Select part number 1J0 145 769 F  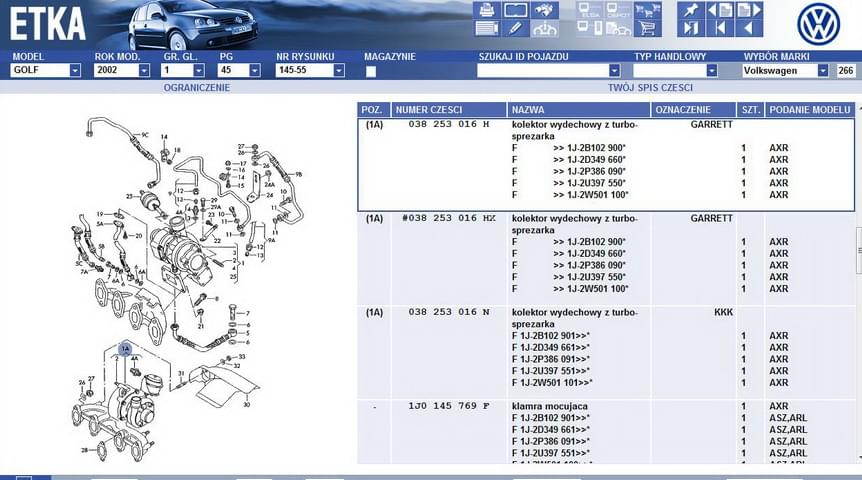coord(449,406)
